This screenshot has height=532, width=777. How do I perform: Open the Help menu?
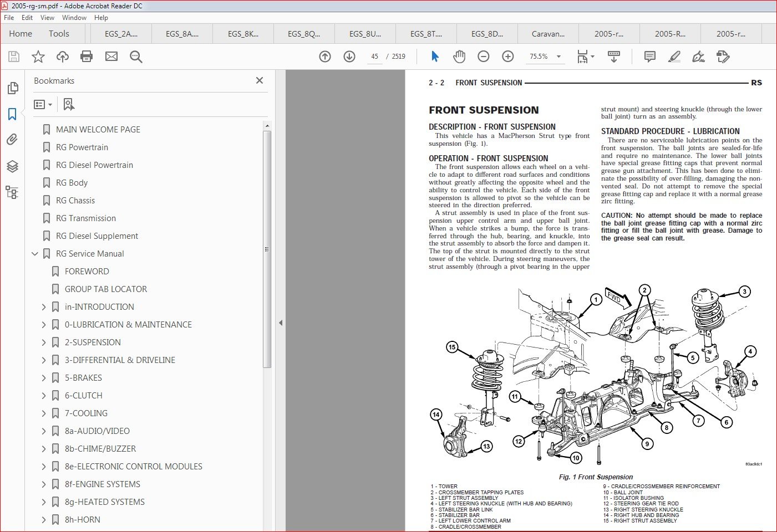coord(101,18)
